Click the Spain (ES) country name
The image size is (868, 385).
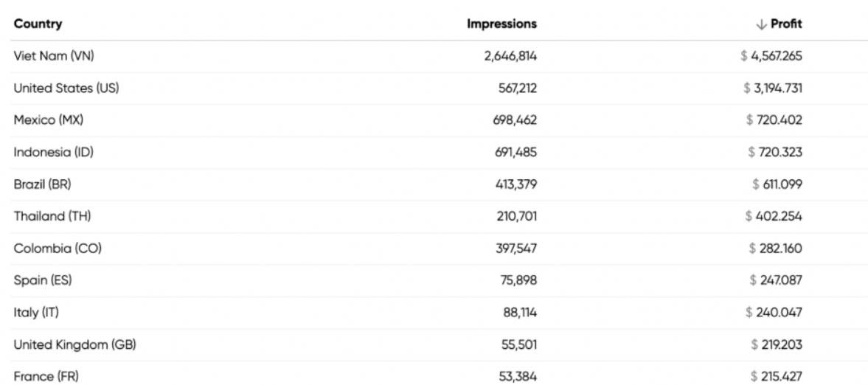tap(43, 280)
